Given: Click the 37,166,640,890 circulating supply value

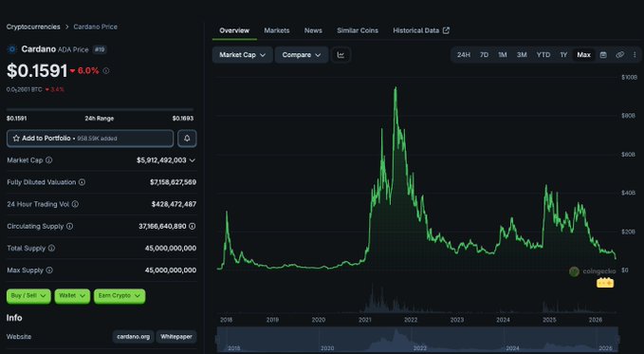Looking at the screenshot, I should 162,227.
